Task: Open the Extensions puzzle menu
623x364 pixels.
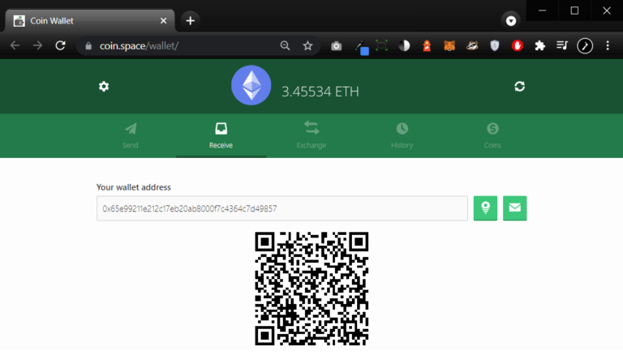Action: [x=540, y=45]
